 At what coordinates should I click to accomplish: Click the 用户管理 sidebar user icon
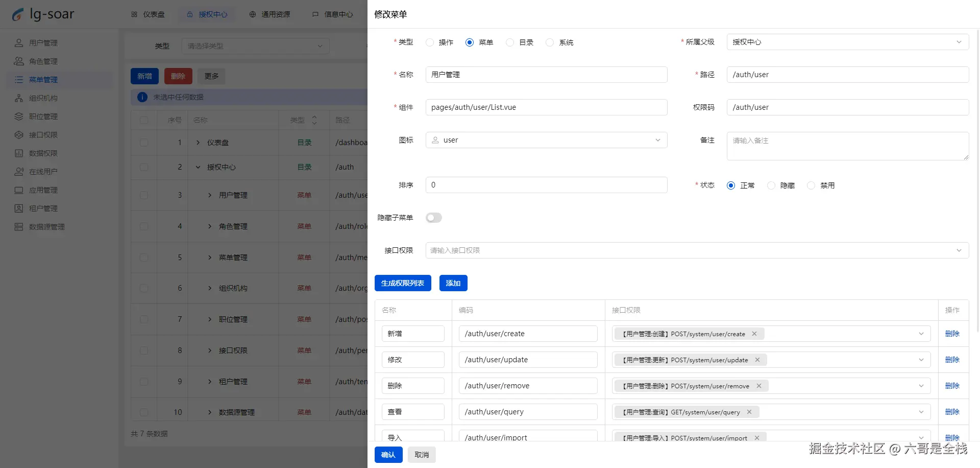point(19,43)
